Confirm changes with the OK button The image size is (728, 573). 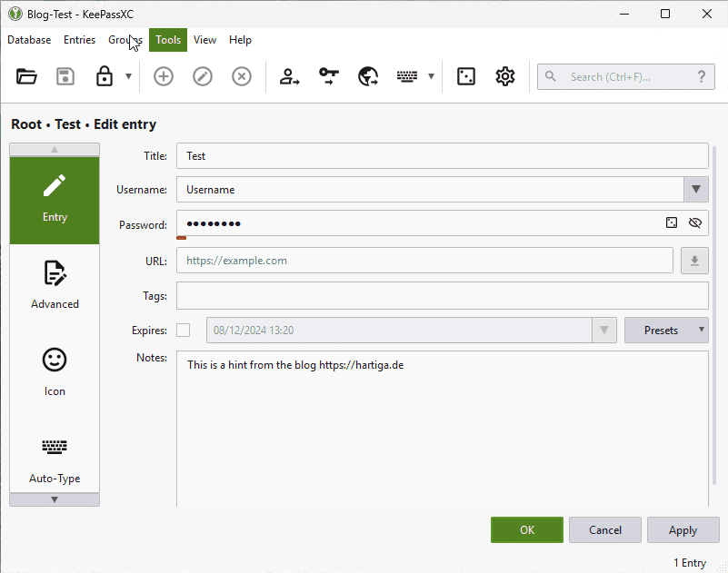(x=527, y=529)
